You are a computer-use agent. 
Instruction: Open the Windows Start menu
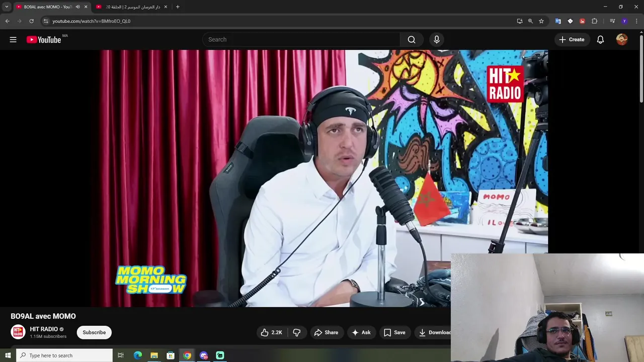click(8, 355)
